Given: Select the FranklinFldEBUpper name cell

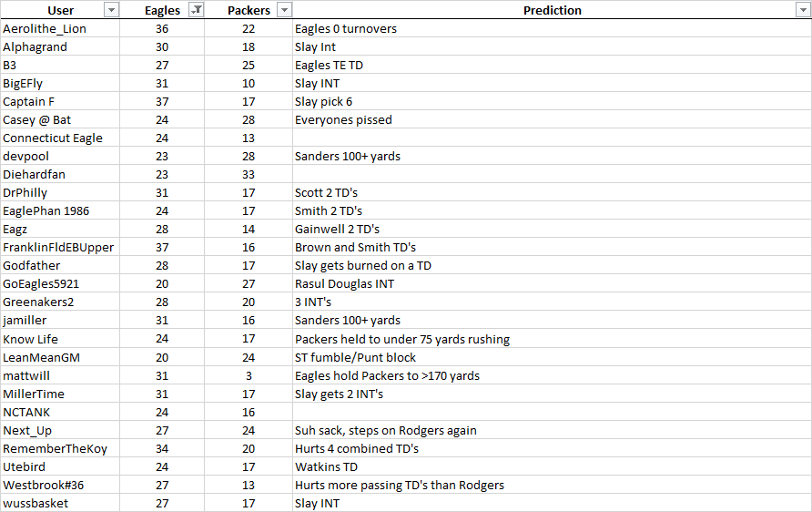Looking at the screenshot, I should pyautogui.click(x=58, y=247).
